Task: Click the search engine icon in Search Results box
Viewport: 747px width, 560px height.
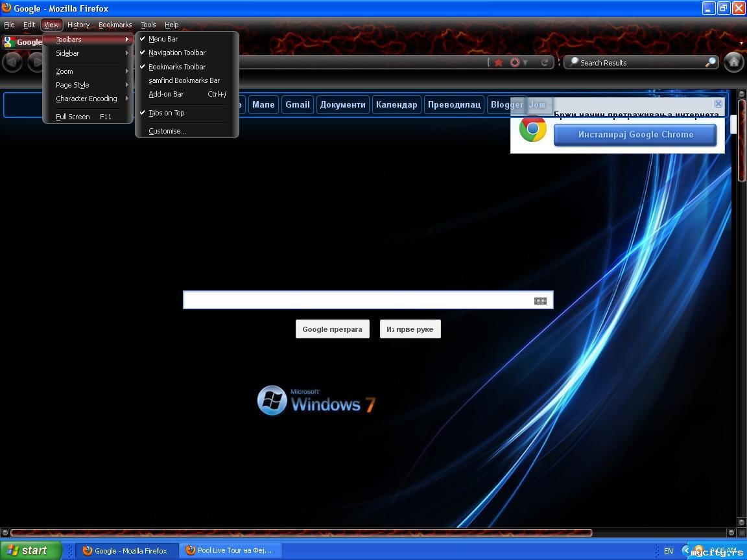Action: tap(574, 62)
